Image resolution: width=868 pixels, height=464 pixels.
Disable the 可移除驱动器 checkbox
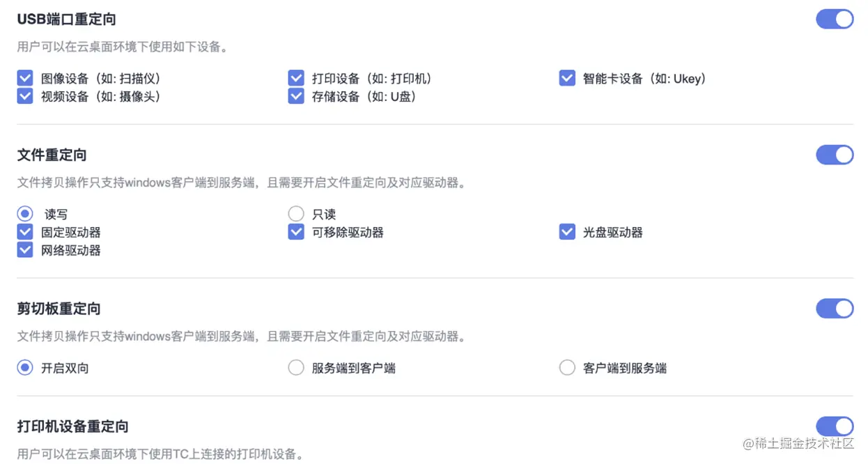coord(296,232)
